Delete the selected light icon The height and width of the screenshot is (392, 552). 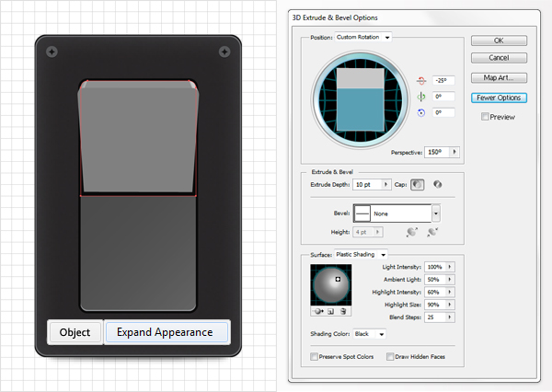(x=343, y=311)
